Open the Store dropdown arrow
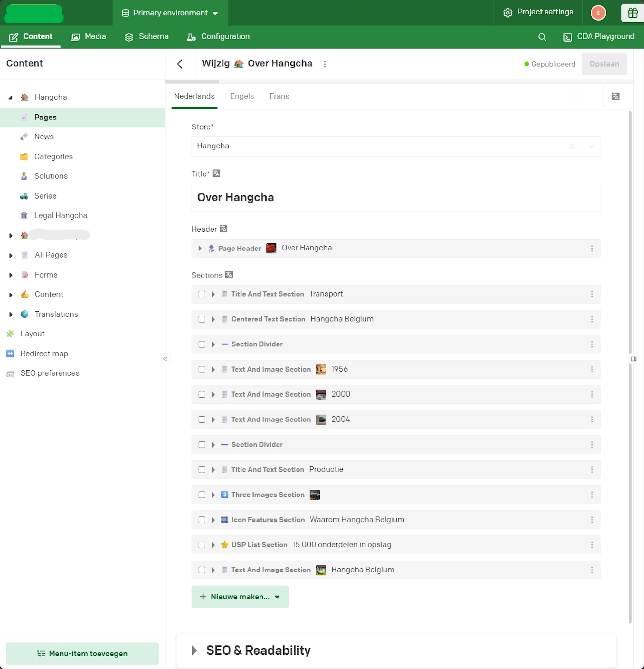644x669 pixels. pyautogui.click(x=591, y=146)
